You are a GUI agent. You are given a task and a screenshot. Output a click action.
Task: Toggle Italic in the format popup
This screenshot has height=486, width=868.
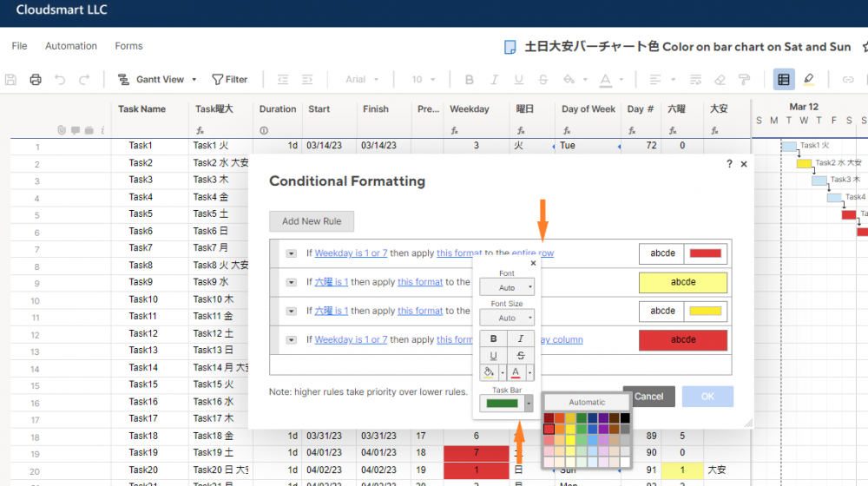pos(521,338)
